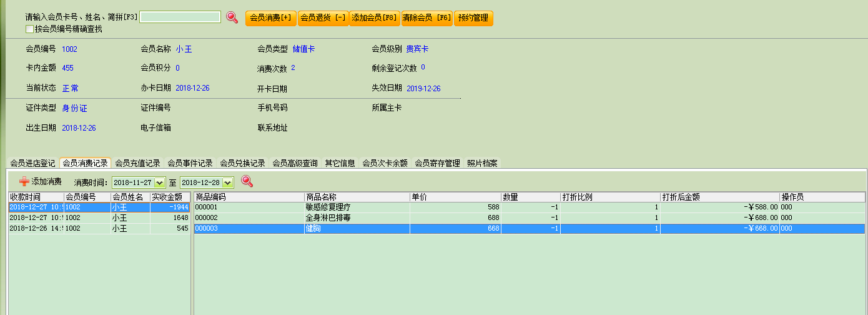Open the start date 2018-11-27 dropdown
Image resolution: width=868 pixels, height=315 pixels.
coord(159,182)
